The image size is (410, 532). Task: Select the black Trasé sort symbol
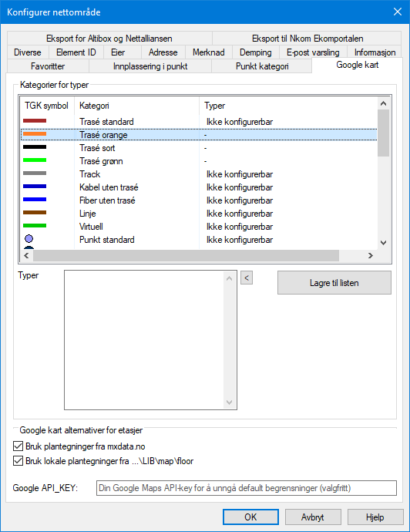point(35,147)
